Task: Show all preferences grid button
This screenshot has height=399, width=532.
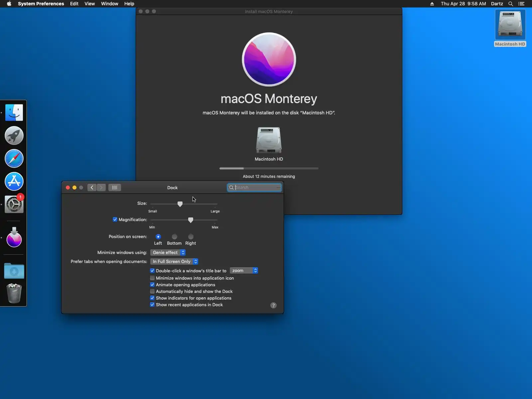Action: (115, 188)
